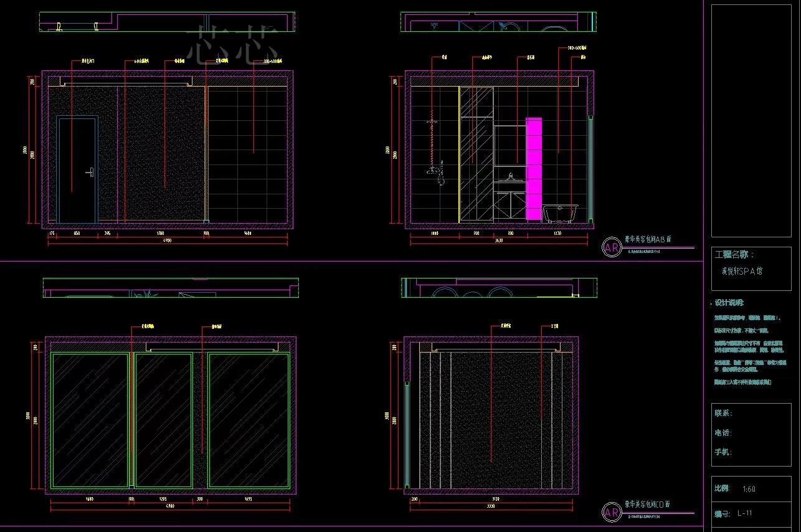
Task: Select the hatched mirror cabinet in top-right elevation
Action: click(x=476, y=154)
